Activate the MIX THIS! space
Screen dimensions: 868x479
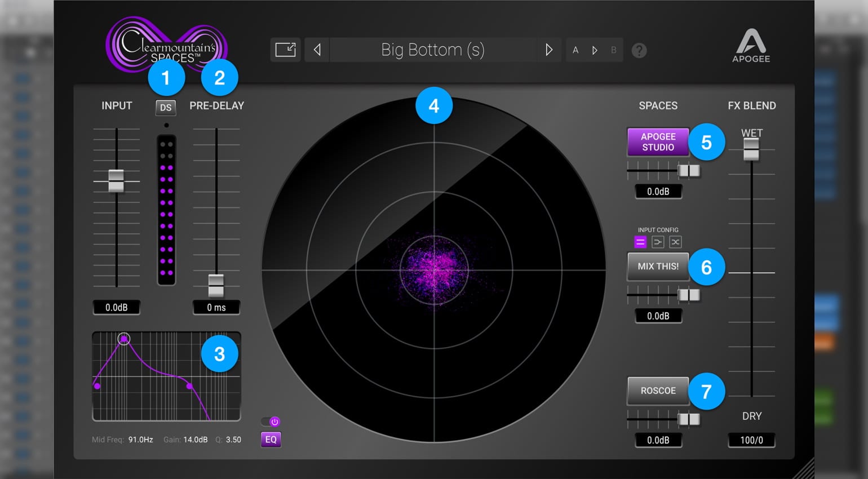click(657, 266)
